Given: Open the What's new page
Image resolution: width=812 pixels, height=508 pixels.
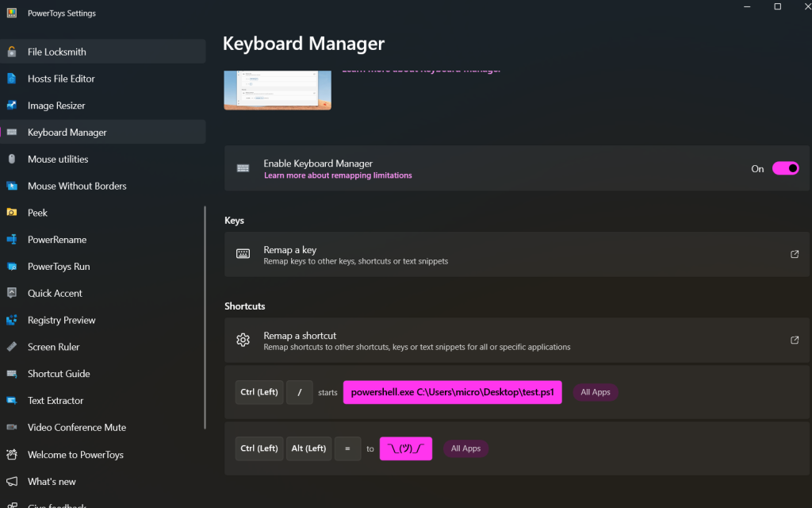Looking at the screenshot, I should pos(52,481).
